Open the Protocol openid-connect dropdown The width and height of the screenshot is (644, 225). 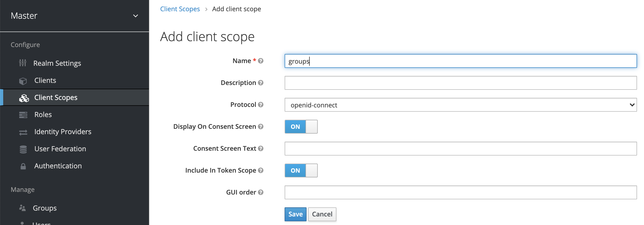461,105
